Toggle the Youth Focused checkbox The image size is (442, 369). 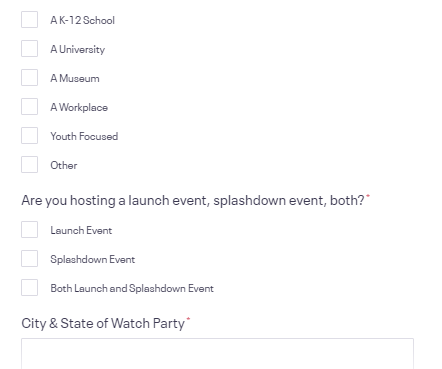[x=29, y=136]
